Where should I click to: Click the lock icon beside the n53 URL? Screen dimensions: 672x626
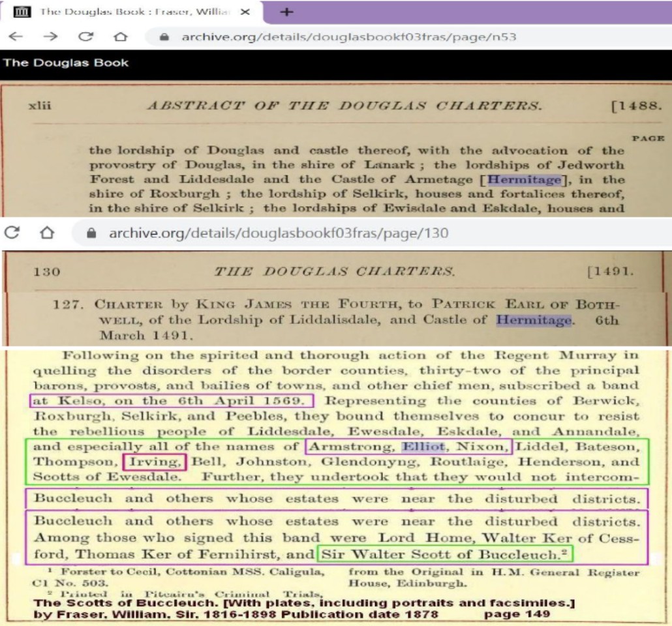click(164, 37)
